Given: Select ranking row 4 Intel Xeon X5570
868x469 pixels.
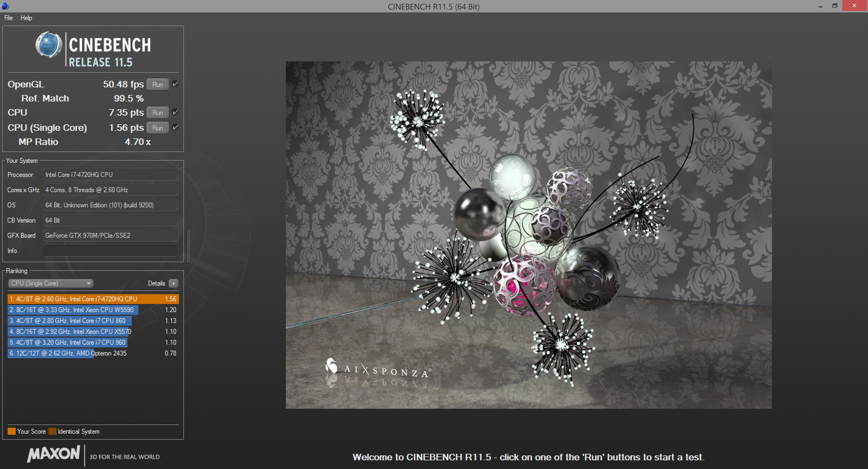Looking at the screenshot, I should (93, 332).
